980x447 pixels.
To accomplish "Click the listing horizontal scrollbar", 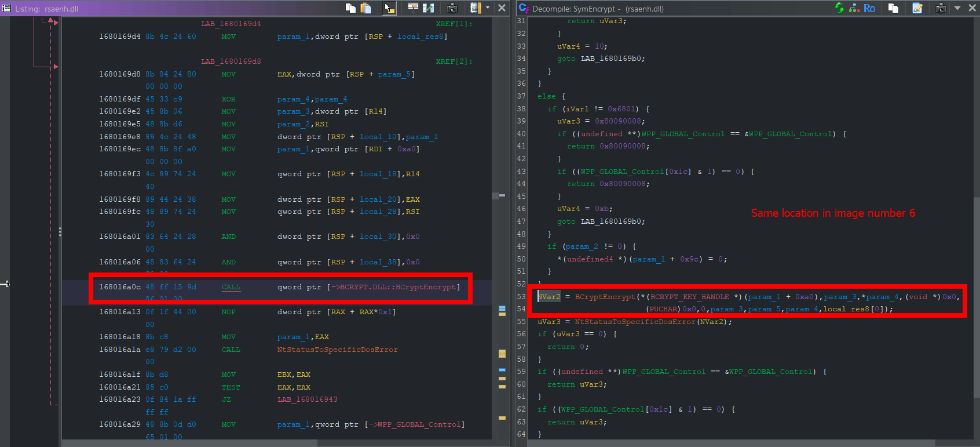I will pos(189,443).
